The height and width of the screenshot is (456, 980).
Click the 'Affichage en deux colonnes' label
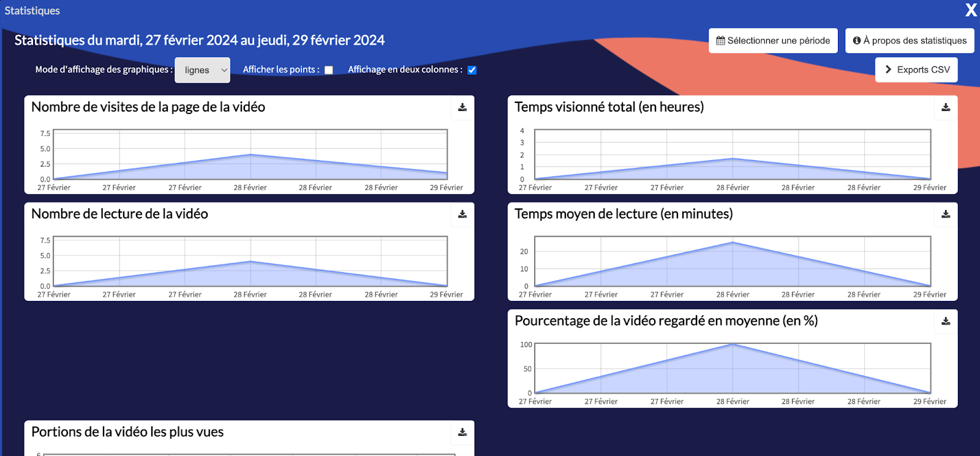point(405,69)
